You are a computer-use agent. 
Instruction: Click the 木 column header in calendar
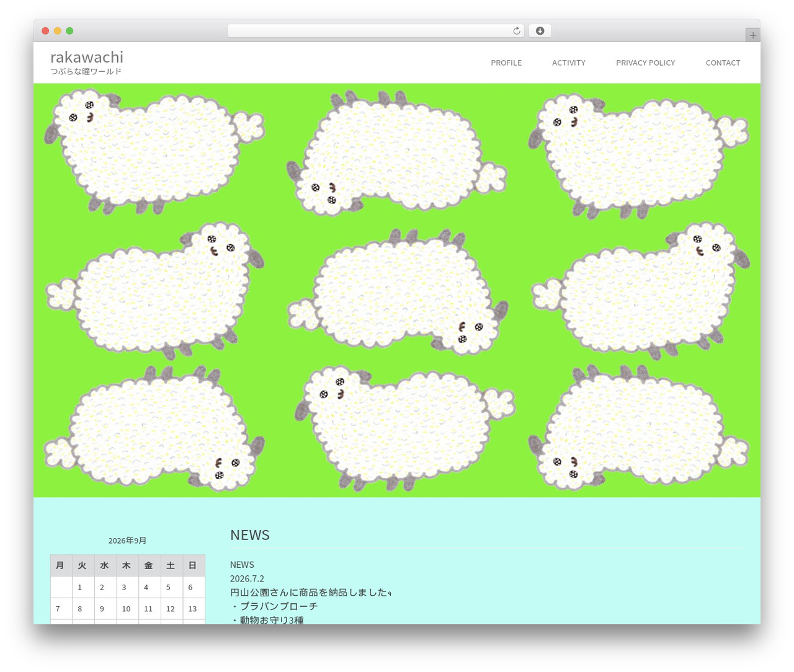click(127, 565)
